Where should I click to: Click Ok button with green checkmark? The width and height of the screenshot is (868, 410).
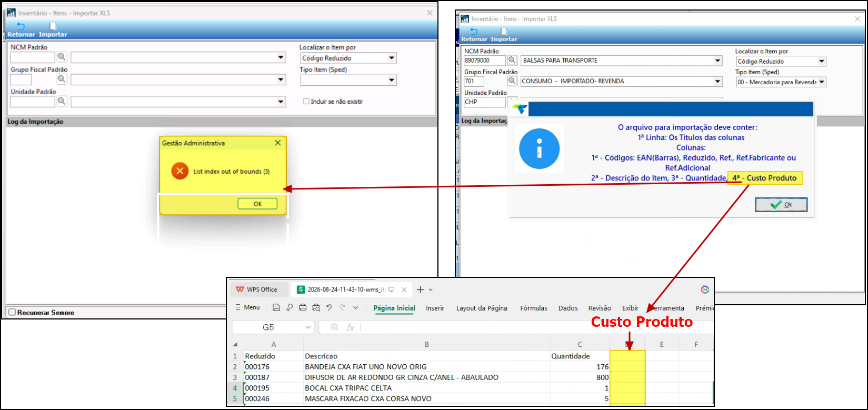click(781, 205)
